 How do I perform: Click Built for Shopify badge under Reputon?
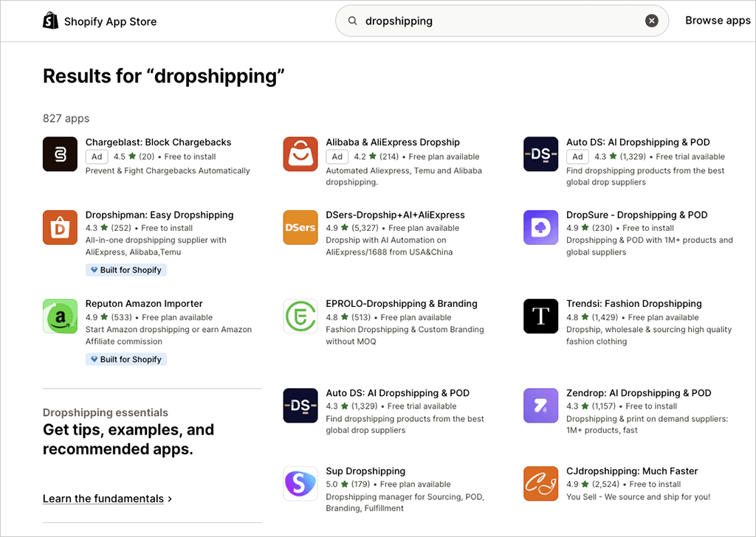pyautogui.click(x=126, y=359)
